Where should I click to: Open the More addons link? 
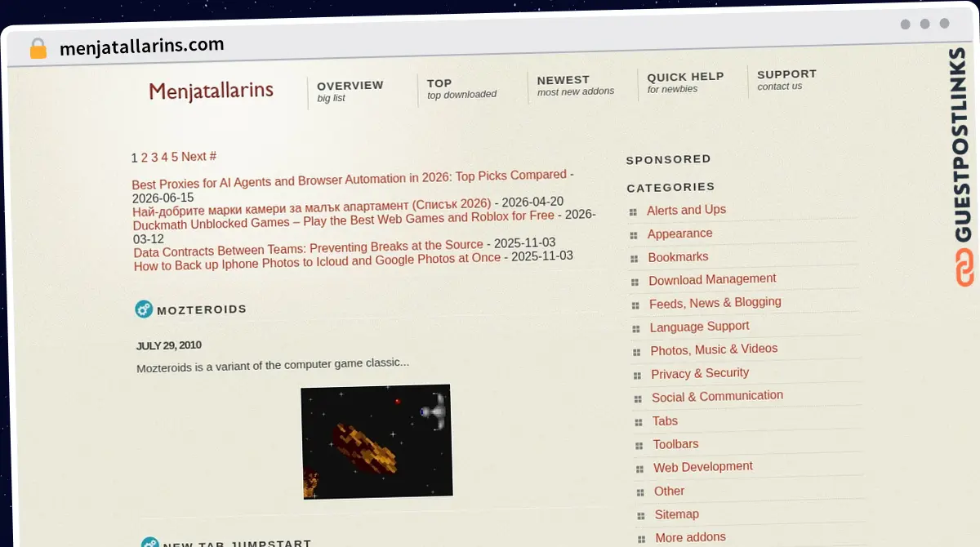[690, 538]
